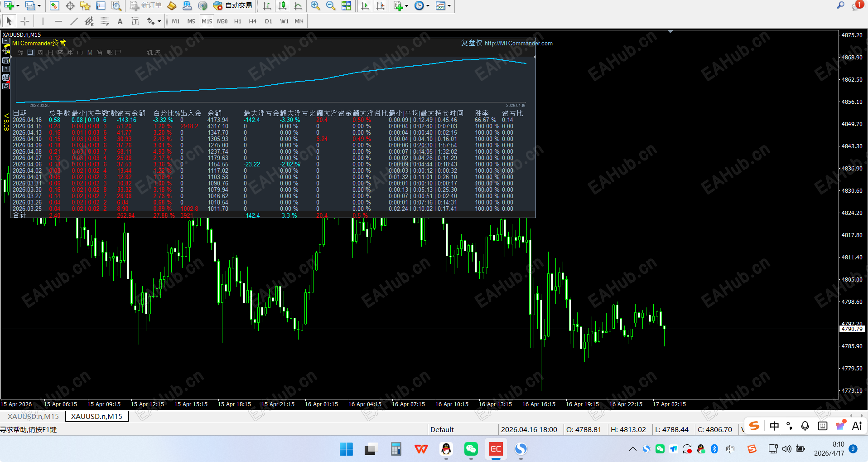Select the 轨迹 track tab in MTCommander
Viewport: 868px width, 462px height.
pyautogui.click(x=154, y=53)
